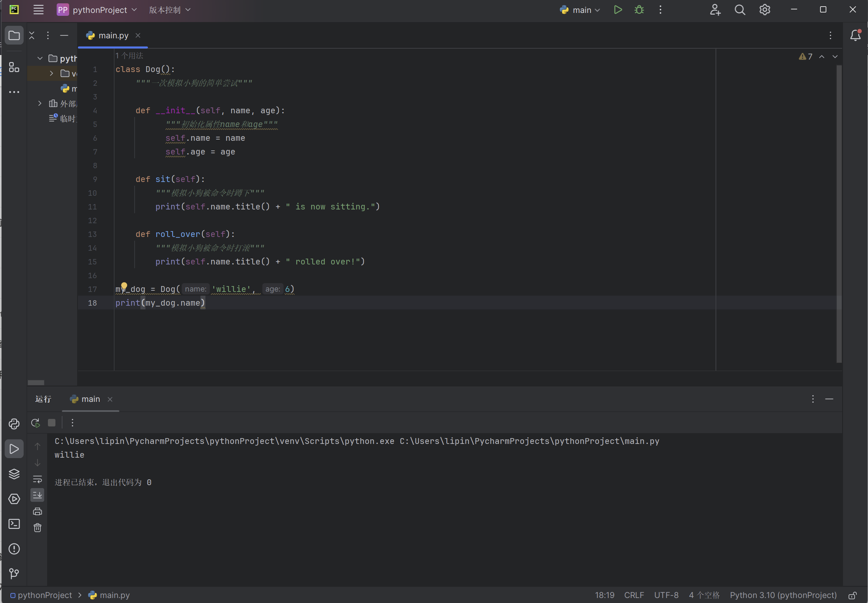Open the Structure tool window

(x=14, y=67)
